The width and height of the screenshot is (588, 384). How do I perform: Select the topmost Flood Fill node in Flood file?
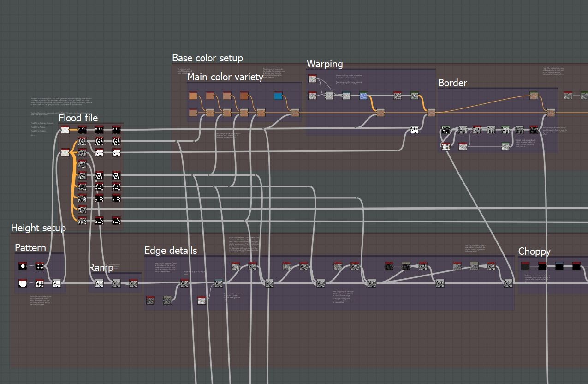pyautogui.click(x=65, y=130)
